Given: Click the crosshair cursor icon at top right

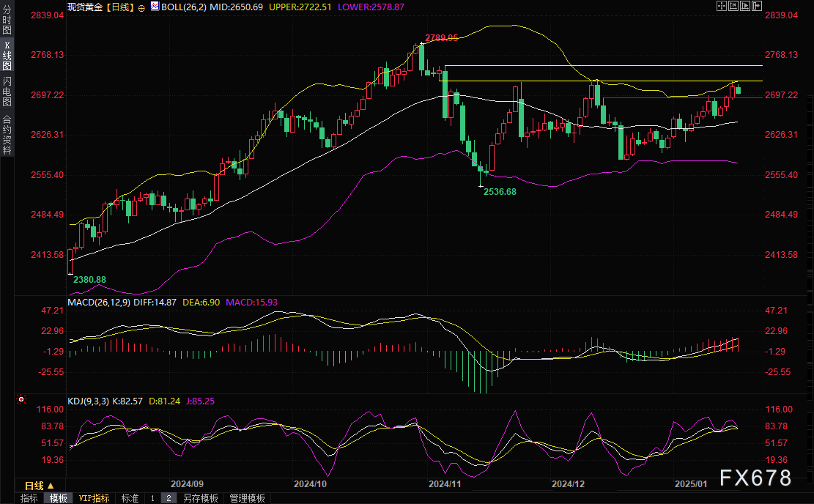Looking at the screenshot, I should tap(722, 7).
